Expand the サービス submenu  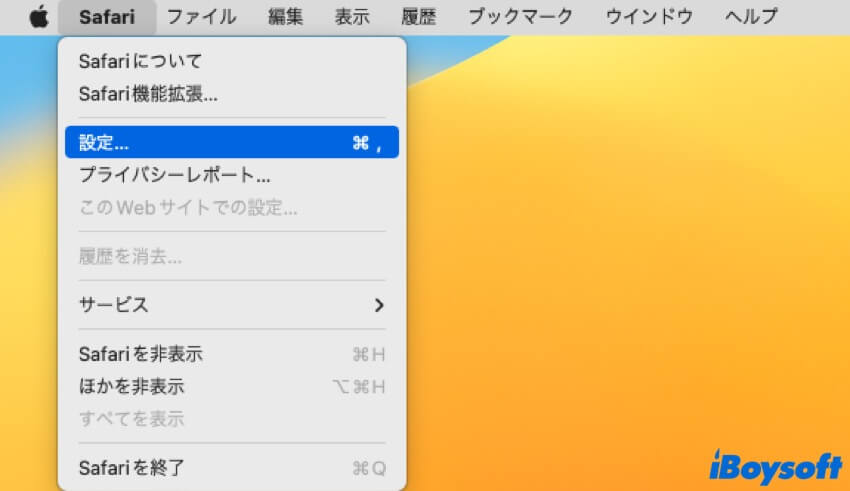pos(232,305)
